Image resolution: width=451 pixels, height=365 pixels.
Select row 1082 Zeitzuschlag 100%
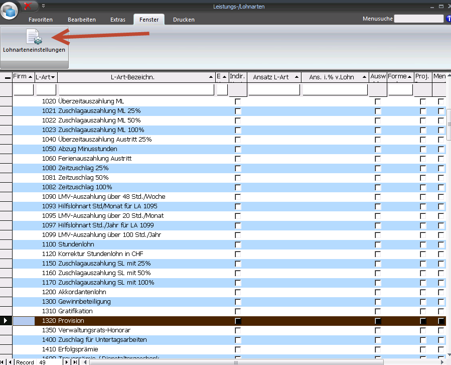tap(229, 187)
